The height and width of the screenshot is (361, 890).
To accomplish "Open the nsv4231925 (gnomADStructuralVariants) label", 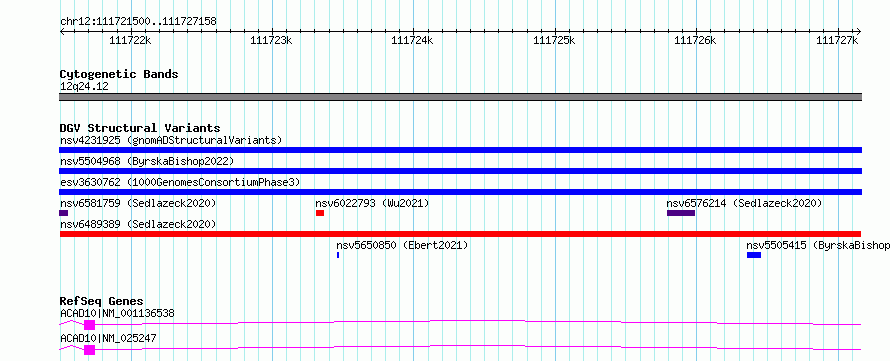I will click(171, 140).
